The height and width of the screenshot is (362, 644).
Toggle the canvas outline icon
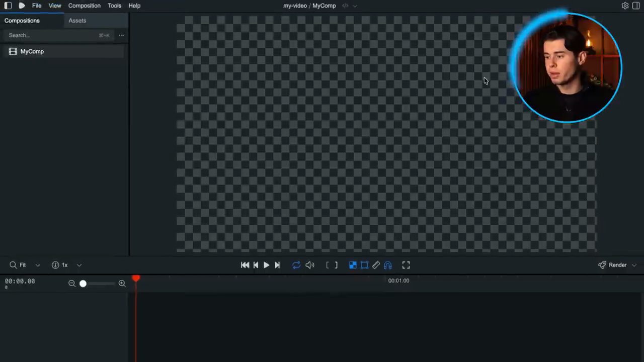(364, 265)
